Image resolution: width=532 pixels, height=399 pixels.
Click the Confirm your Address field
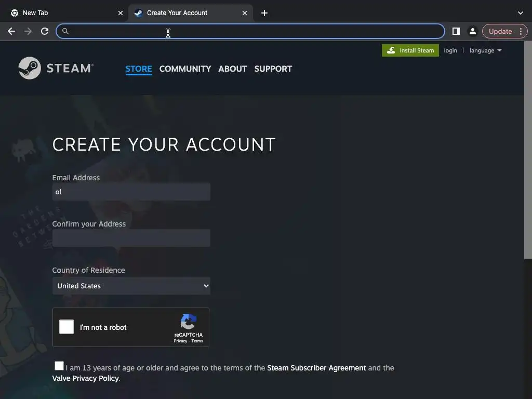click(131, 238)
